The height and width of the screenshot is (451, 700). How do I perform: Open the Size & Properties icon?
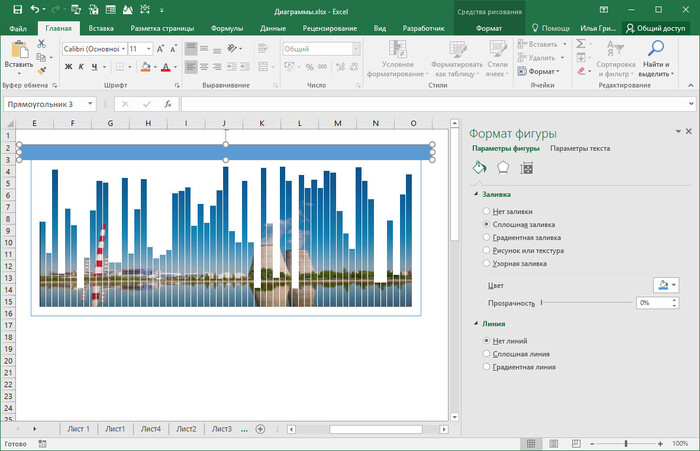(527, 167)
